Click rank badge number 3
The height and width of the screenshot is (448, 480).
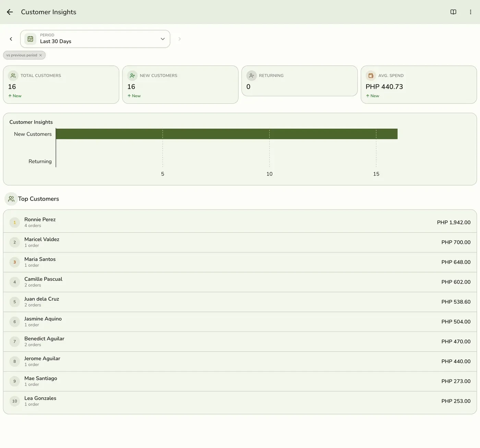(15, 262)
